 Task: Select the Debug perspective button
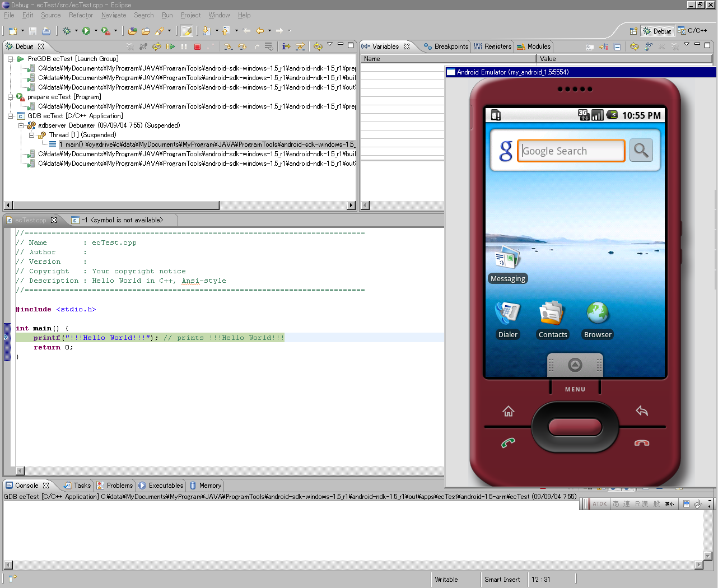(x=657, y=31)
